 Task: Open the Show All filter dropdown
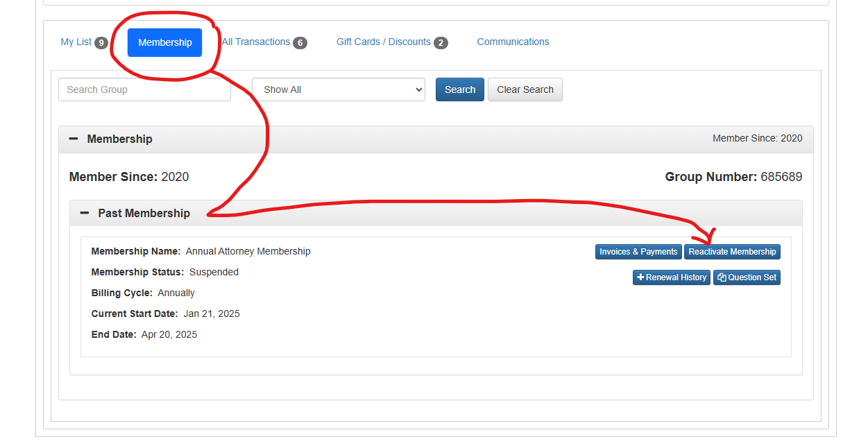point(339,89)
